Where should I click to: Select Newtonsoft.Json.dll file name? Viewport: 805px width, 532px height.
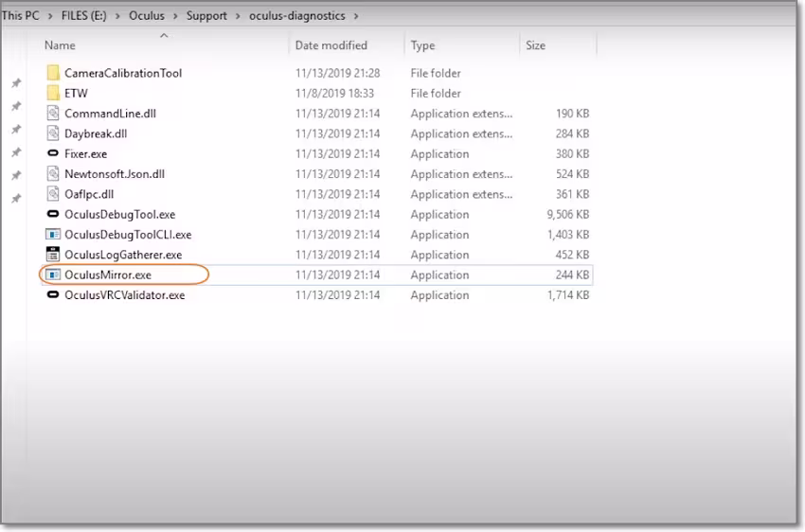point(115,174)
